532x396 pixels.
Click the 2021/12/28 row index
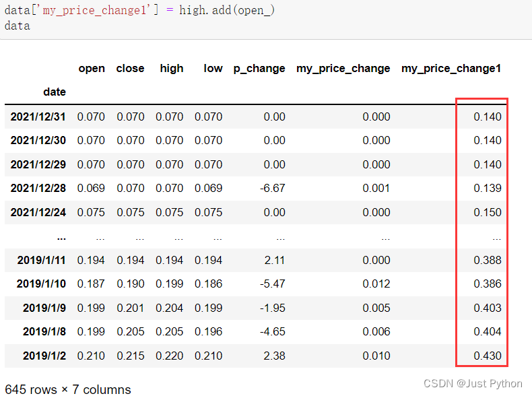tap(38, 189)
